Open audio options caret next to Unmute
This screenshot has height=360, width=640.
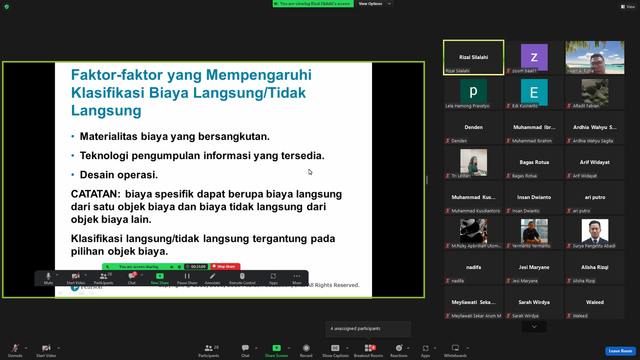tap(26, 348)
